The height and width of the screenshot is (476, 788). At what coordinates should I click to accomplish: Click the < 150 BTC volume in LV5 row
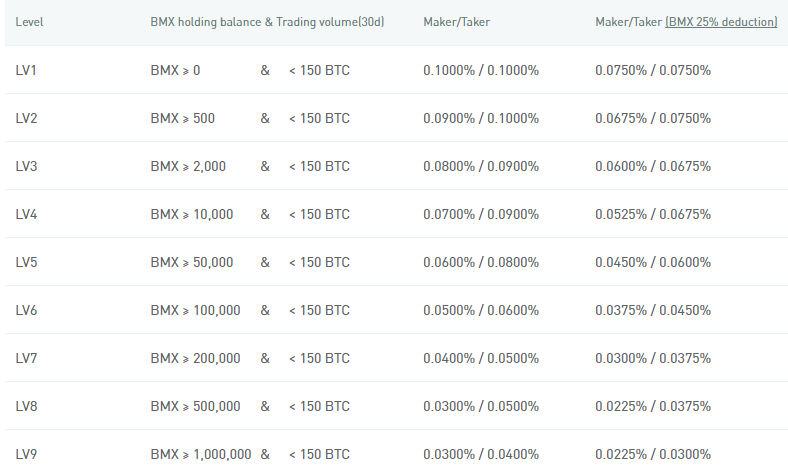[319, 262]
